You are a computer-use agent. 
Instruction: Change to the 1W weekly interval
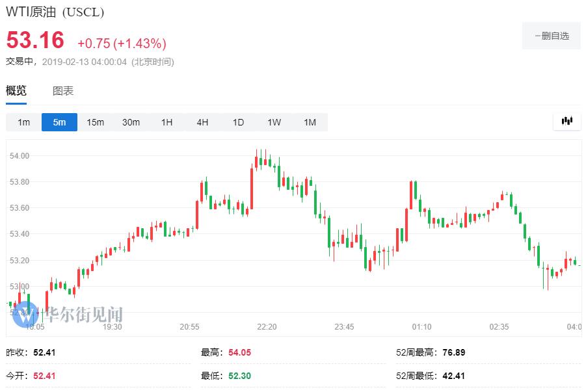(274, 122)
